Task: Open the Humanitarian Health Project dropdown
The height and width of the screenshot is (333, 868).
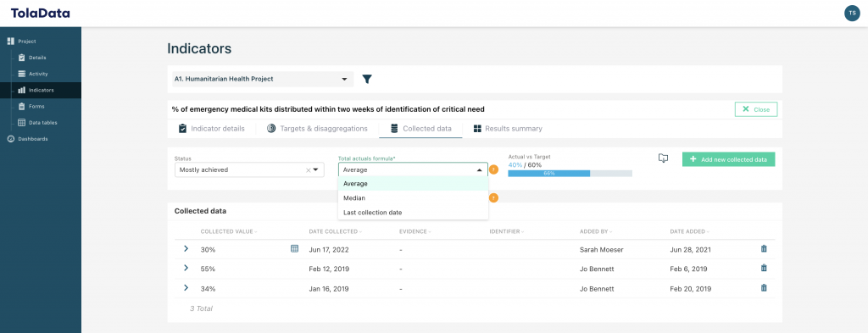Action: (x=261, y=79)
